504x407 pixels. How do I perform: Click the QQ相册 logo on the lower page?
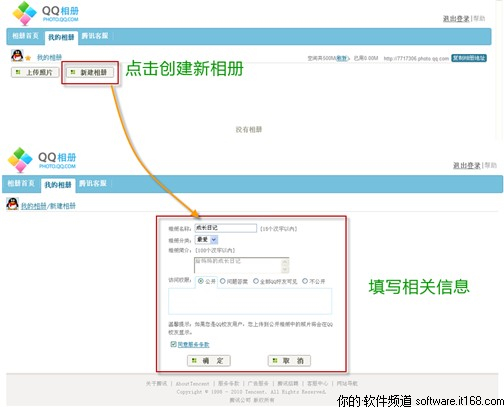pos(42,160)
